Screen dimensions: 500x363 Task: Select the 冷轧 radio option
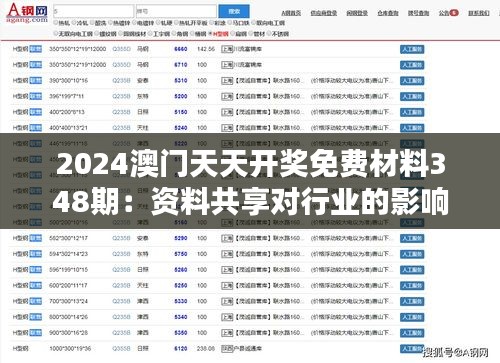click(x=74, y=23)
